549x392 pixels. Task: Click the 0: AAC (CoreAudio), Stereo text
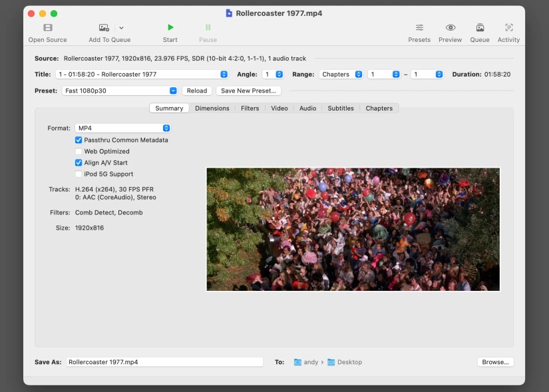pos(116,198)
